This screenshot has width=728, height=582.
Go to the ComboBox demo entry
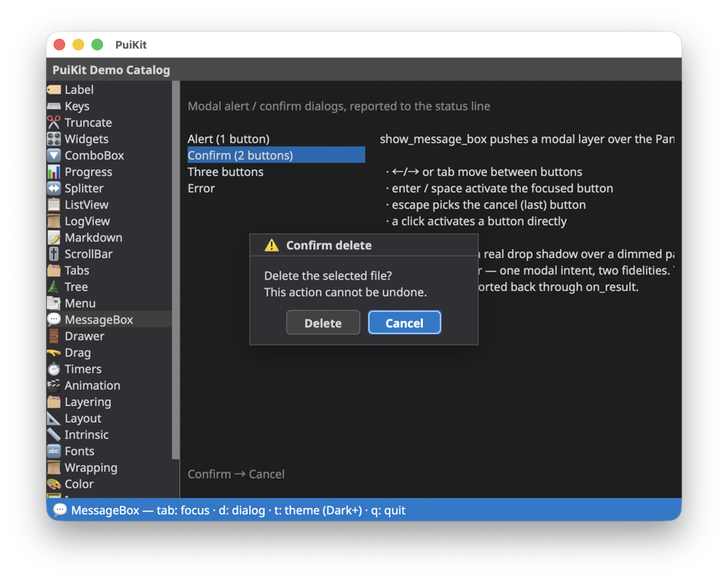pos(109,155)
